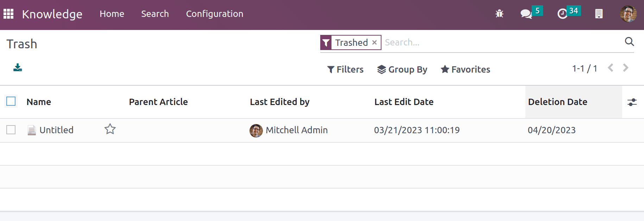Screen dimensions: 644x221
Task: Click the export download icon
Action: click(x=18, y=67)
